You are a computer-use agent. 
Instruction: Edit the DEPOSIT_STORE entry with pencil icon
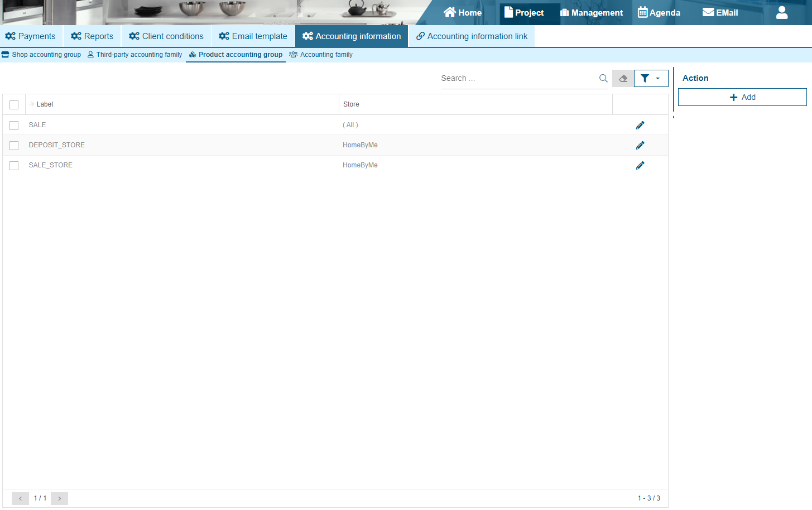tap(640, 145)
